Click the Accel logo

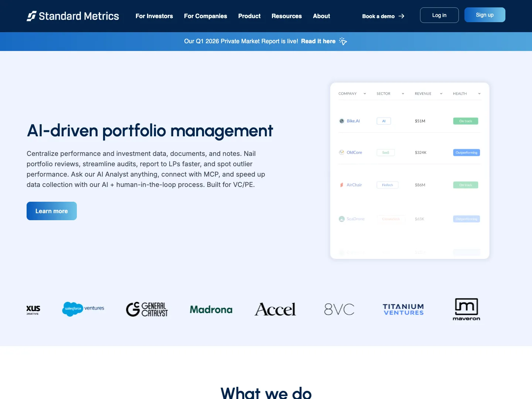click(275, 309)
